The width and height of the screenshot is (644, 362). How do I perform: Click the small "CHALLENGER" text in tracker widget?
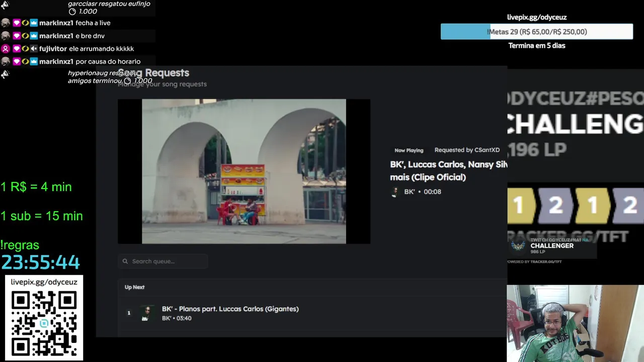coord(552,245)
